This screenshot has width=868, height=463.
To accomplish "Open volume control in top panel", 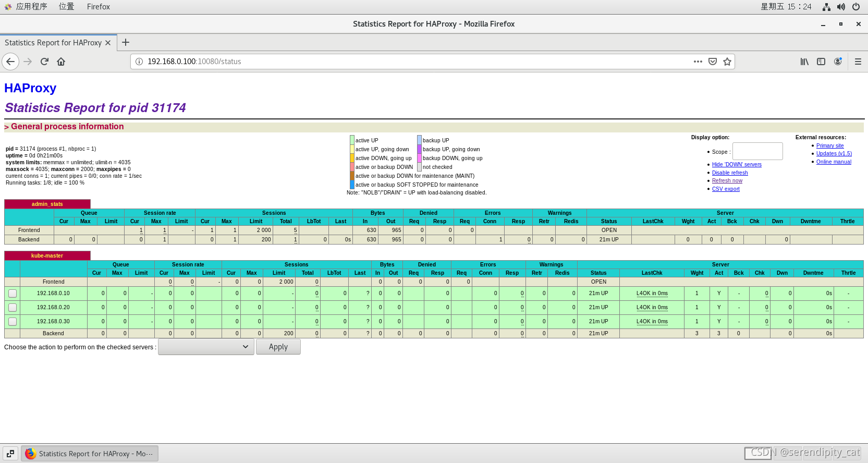I will click(841, 7).
